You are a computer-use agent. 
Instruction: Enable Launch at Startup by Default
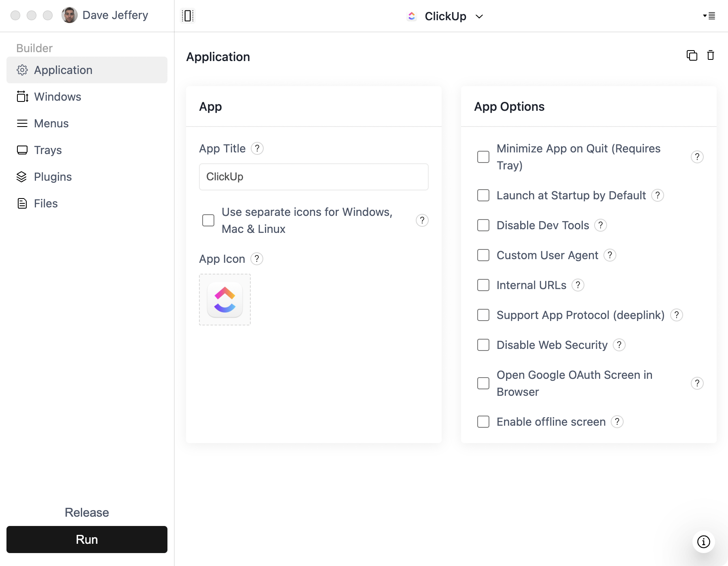click(483, 195)
